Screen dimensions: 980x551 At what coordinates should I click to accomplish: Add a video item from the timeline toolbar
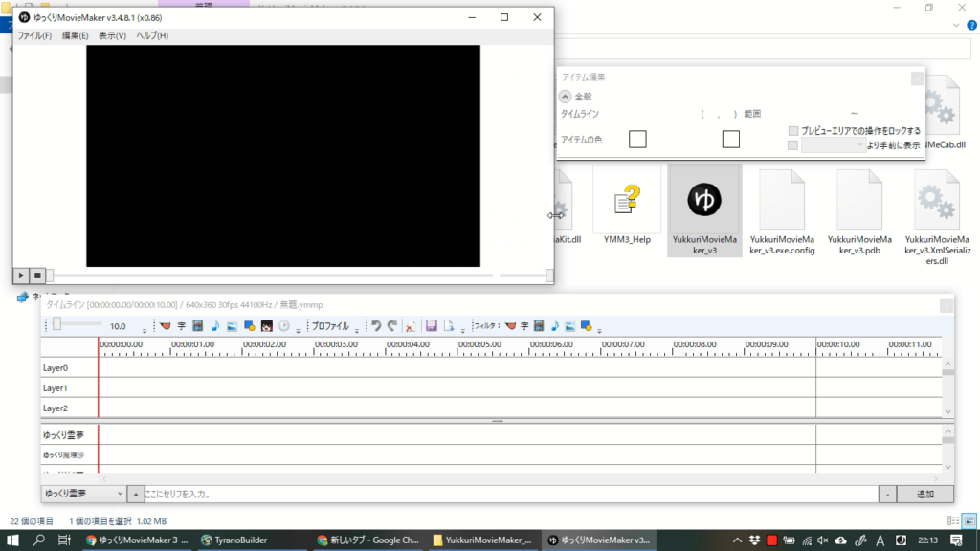(x=197, y=326)
